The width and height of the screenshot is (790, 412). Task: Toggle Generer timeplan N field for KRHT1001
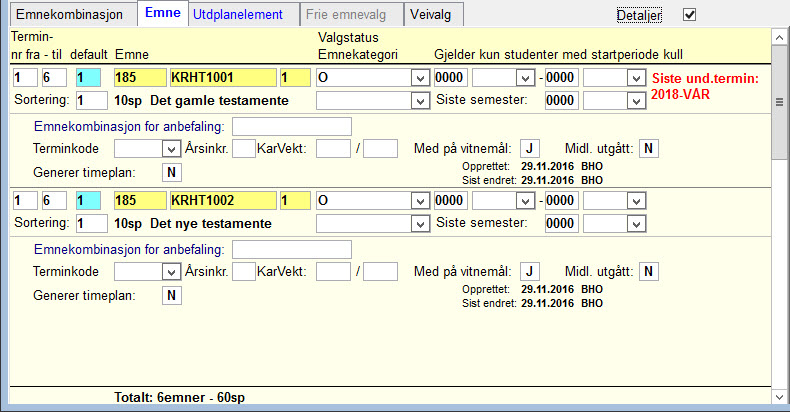click(172, 173)
